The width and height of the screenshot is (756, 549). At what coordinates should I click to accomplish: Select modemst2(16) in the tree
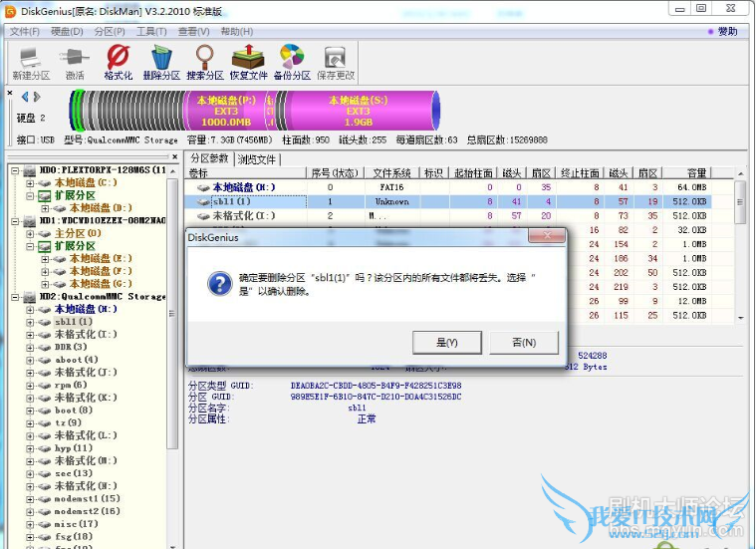pyautogui.click(x=88, y=511)
